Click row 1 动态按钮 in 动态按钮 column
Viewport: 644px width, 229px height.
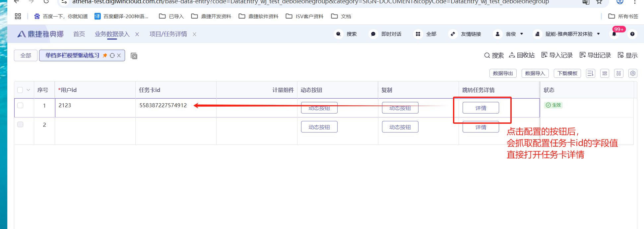pos(319,108)
